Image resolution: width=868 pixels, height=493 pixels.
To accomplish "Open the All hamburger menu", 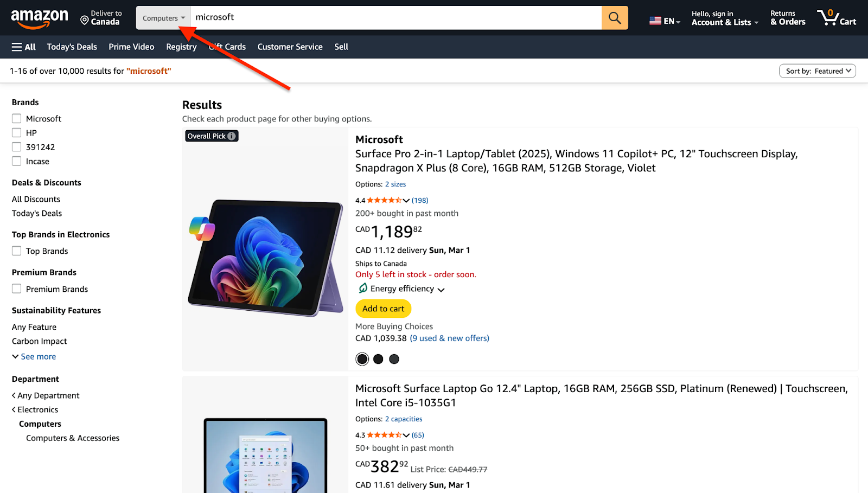I will (x=23, y=47).
